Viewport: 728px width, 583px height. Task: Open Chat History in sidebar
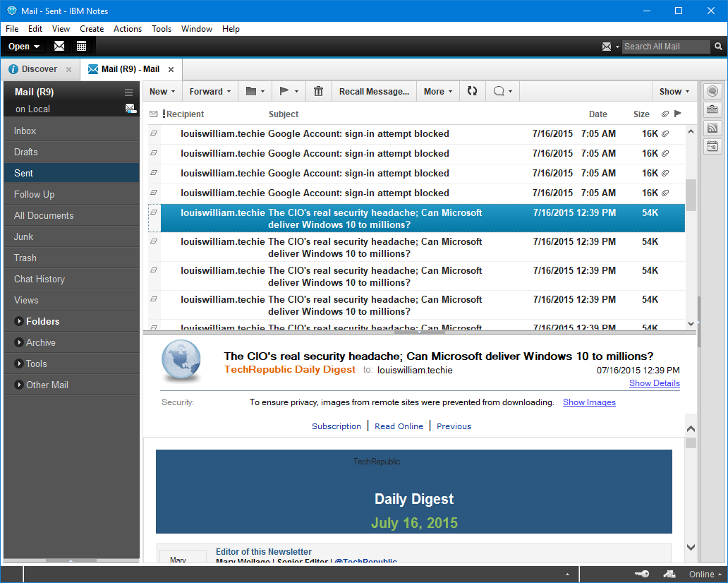click(x=71, y=280)
